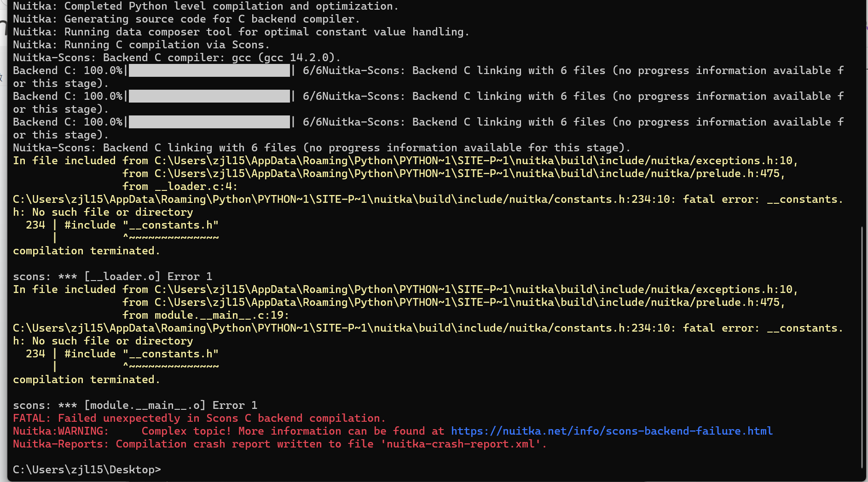Click 'Nuitka: Generating source code for C backend compiler.'
868x482 pixels.
(186, 19)
